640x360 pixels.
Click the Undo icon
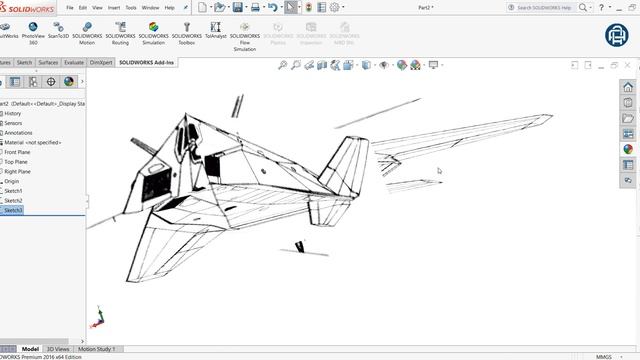coord(273,7)
